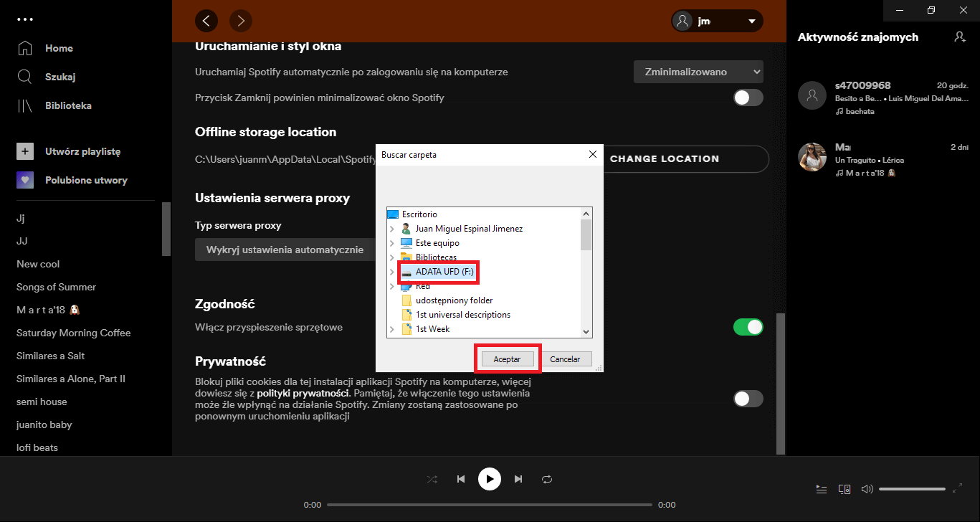
Task: Skip to next track
Action: click(x=518, y=479)
